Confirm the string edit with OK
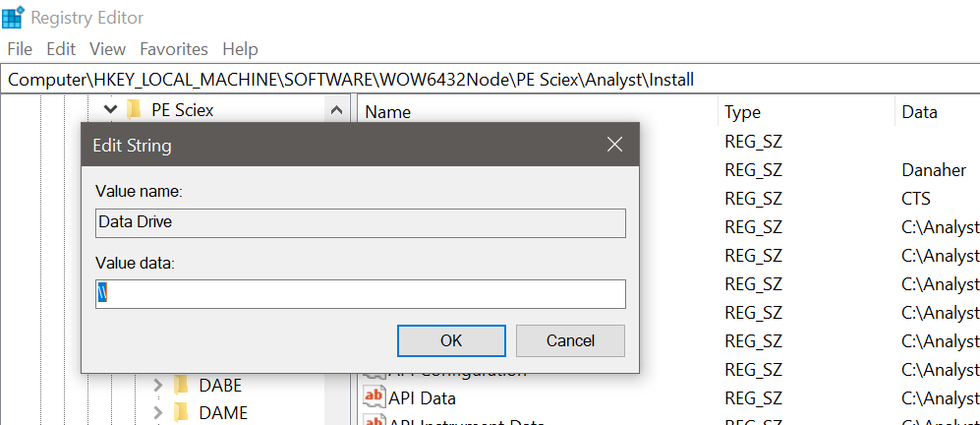 451,340
